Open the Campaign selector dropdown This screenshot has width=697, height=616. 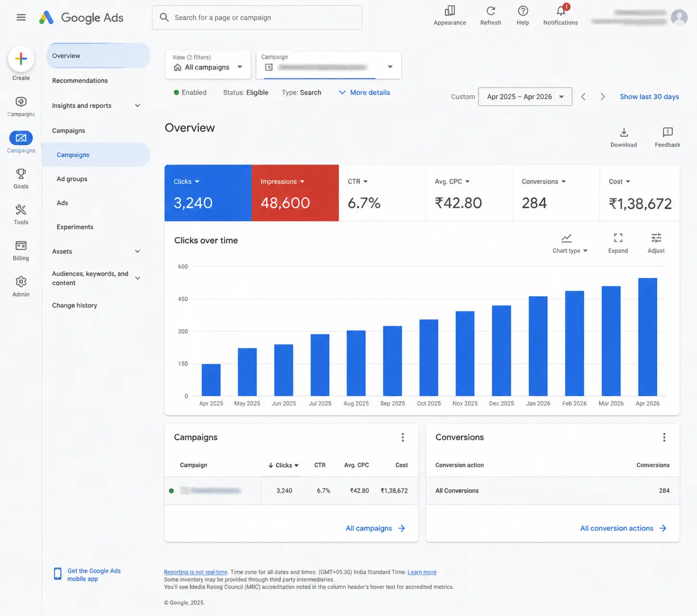tap(328, 65)
